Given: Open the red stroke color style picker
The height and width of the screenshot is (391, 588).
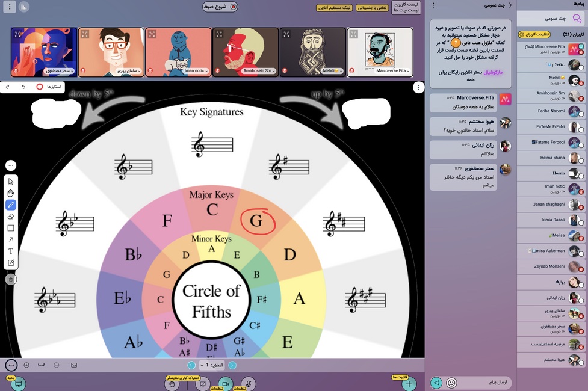Looking at the screenshot, I should coord(40,87).
